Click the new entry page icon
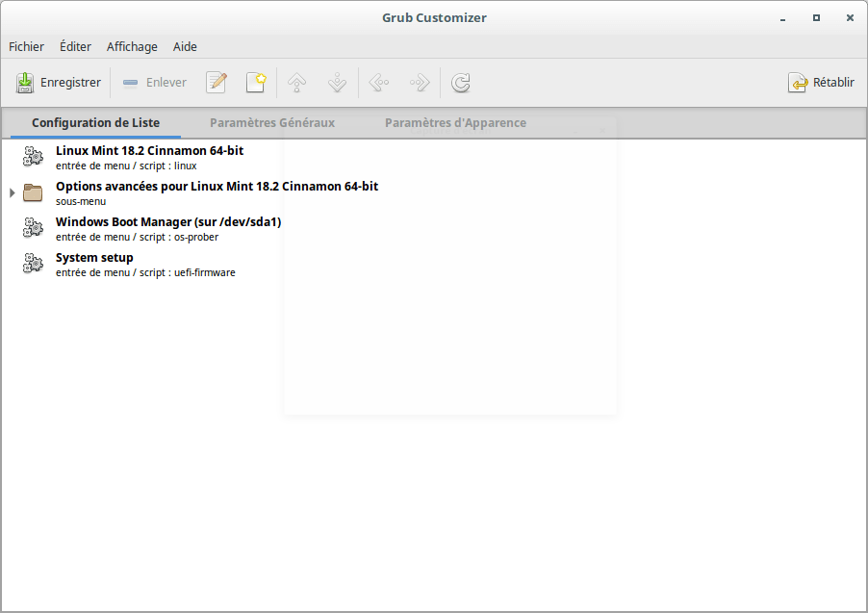 (255, 83)
